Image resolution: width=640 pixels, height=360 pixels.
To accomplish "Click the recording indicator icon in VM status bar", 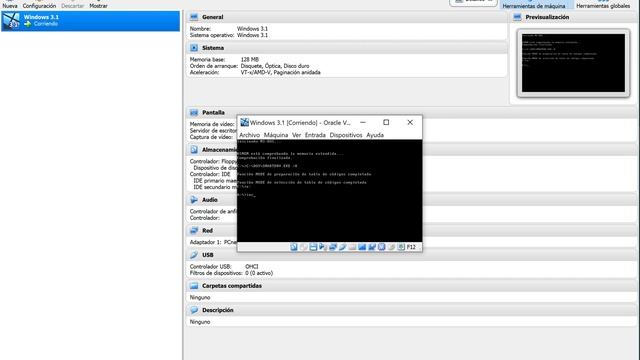I will point(372,247).
